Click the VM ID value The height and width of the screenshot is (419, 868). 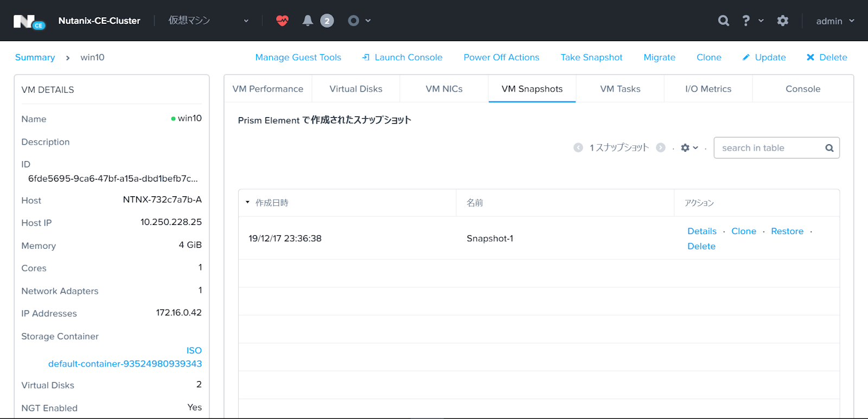tap(113, 178)
